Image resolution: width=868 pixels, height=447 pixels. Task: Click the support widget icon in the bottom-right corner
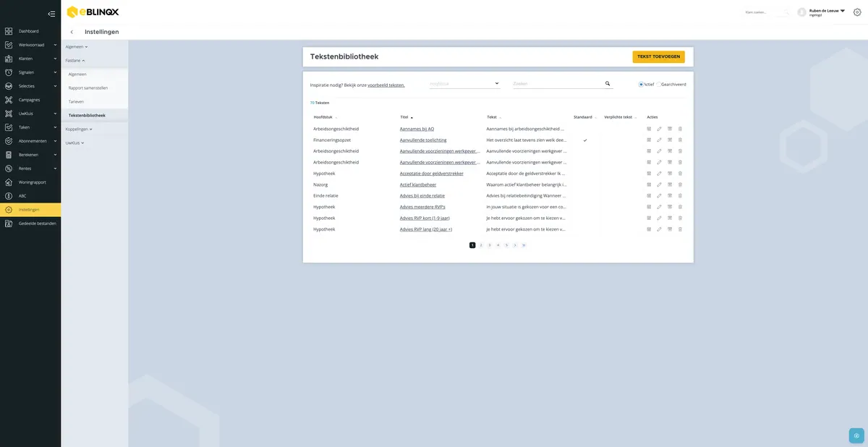pos(856,435)
